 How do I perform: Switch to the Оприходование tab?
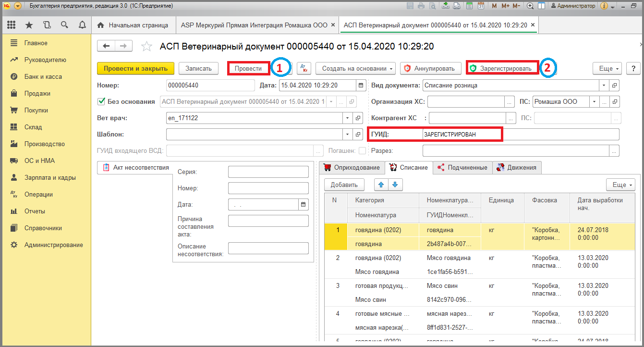pos(352,168)
